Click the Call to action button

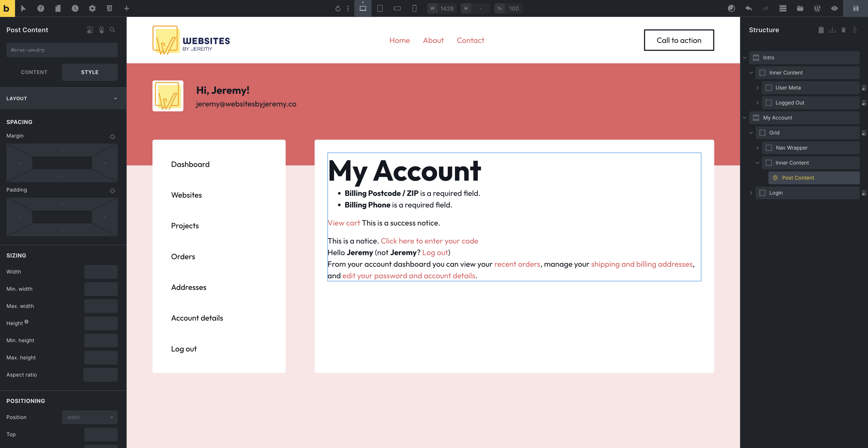coord(679,40)
